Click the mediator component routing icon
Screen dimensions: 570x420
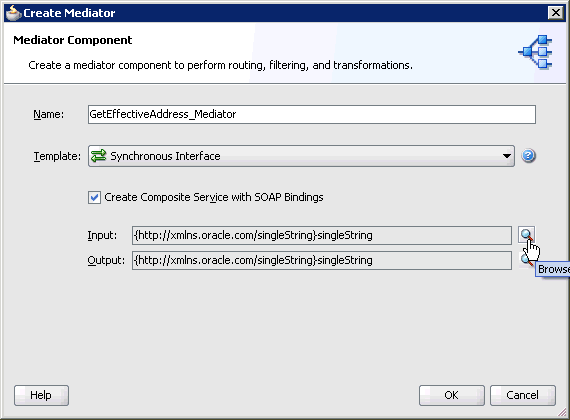coord(536,52)
